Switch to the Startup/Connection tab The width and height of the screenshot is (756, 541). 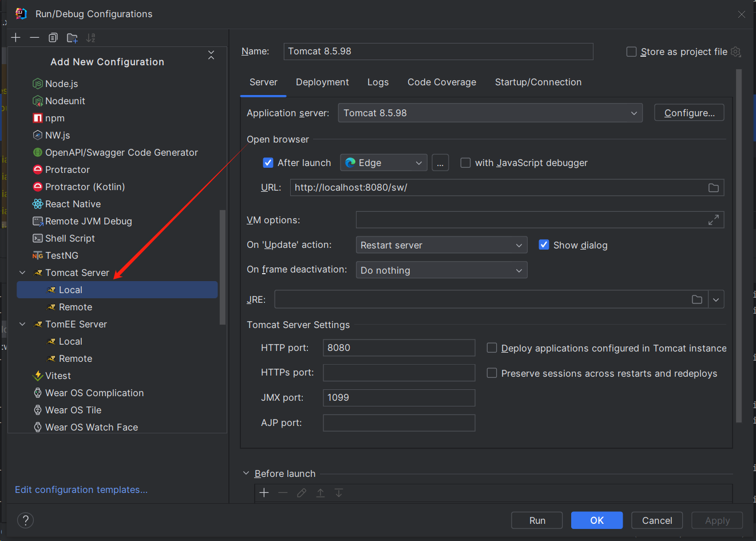click(538, 82)
